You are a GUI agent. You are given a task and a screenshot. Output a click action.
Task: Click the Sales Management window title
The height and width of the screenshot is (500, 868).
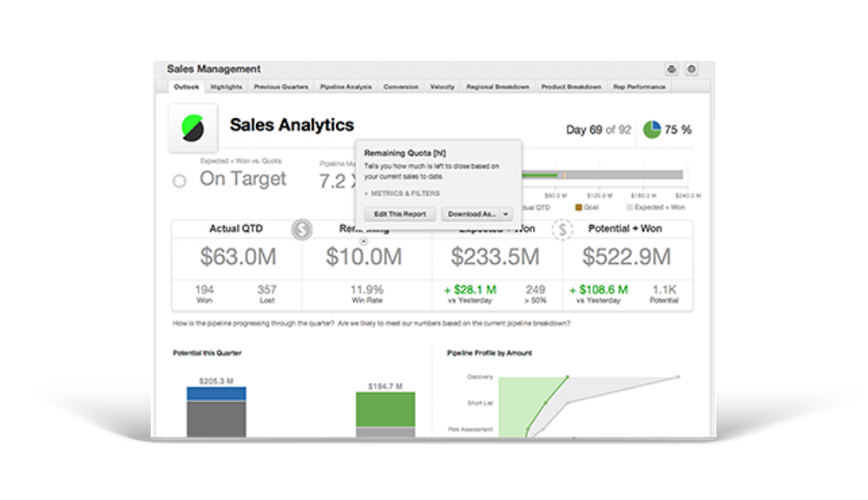[214, 69]
